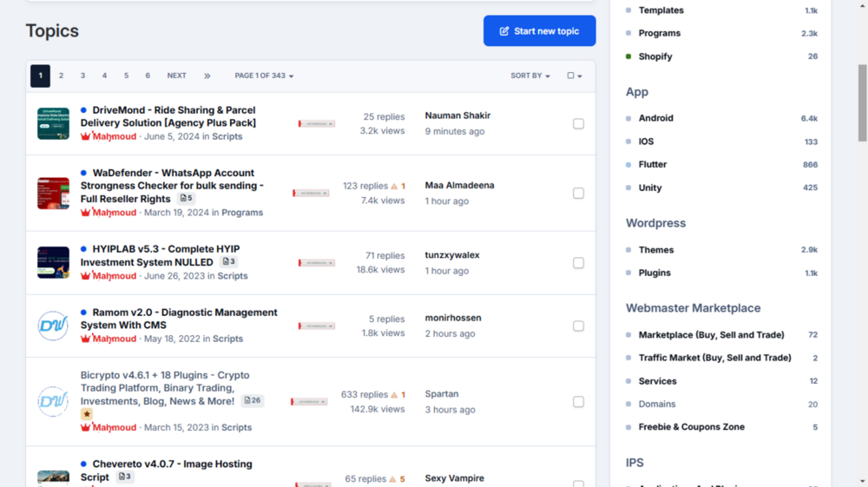Open tunzxywalex's profile

tap(452, 255)
